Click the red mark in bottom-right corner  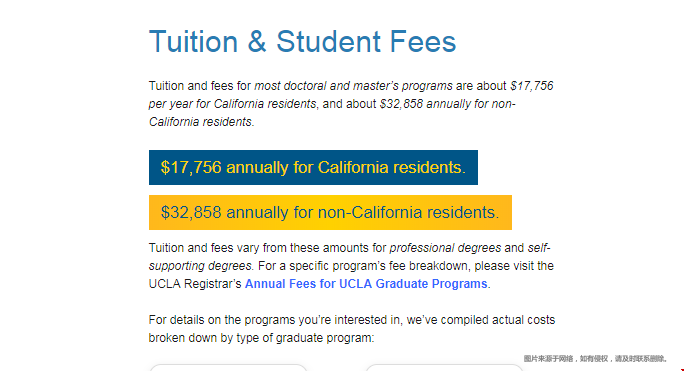tap(682, 370)
